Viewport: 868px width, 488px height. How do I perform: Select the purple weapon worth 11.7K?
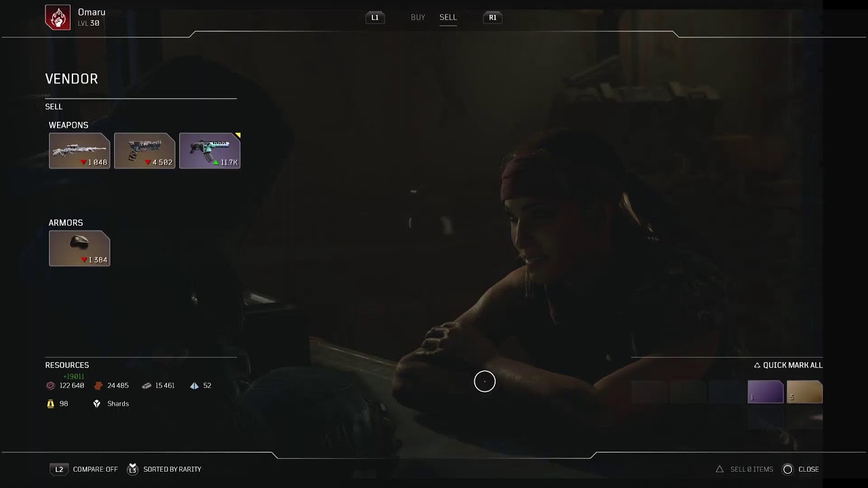(210, 150)
